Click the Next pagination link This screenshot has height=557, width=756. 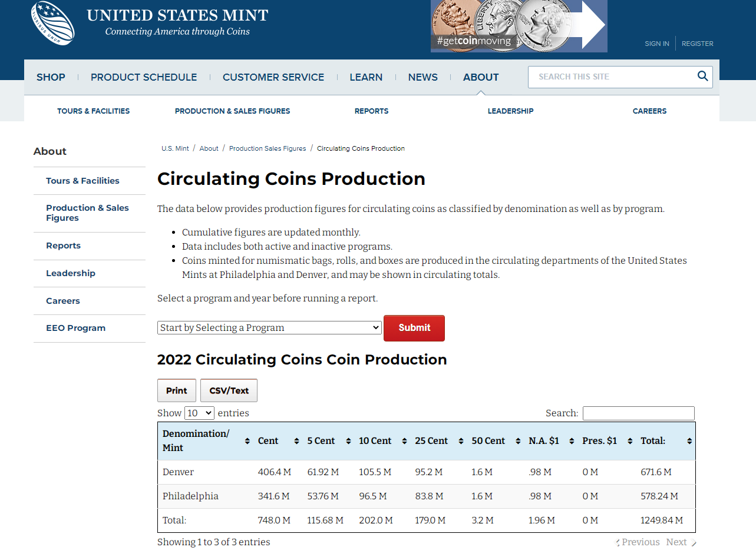coord(676,542)
